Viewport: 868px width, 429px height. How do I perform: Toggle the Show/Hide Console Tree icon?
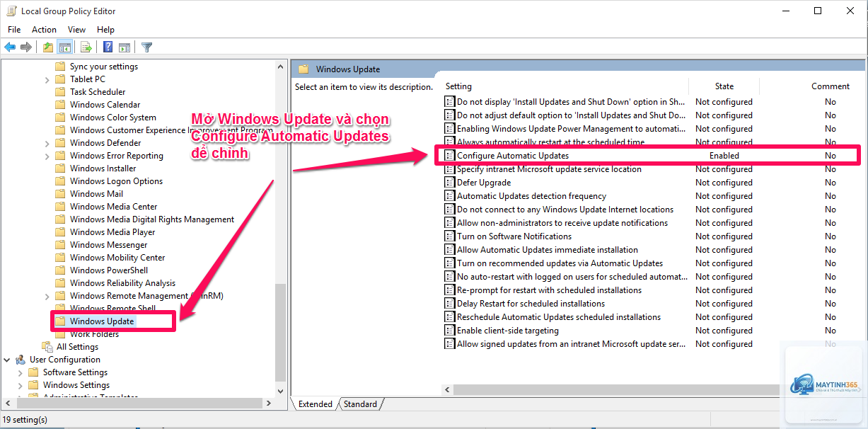64,47
